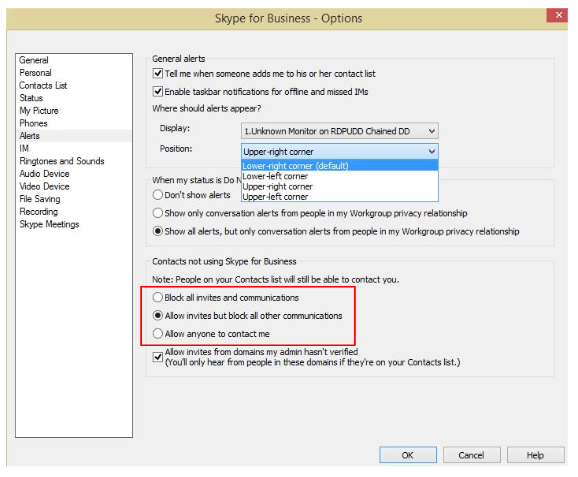This screenshot has width=578, height=477.
Task: Toggle 'Allow invites from domains my admin hasn't verified'
Action: 158,357
